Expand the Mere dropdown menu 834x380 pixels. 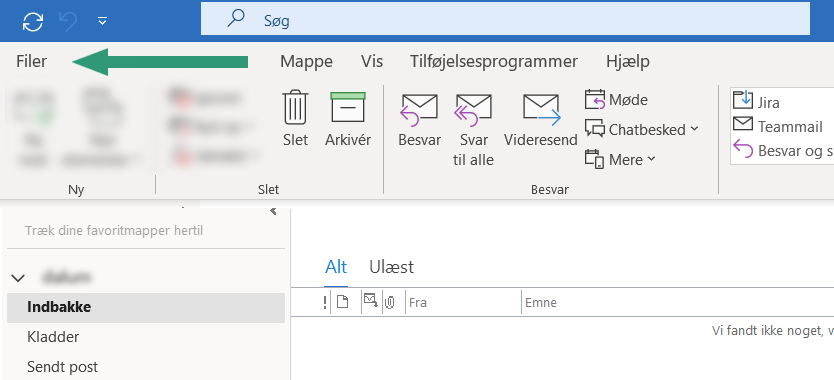[x=621, y=159]
